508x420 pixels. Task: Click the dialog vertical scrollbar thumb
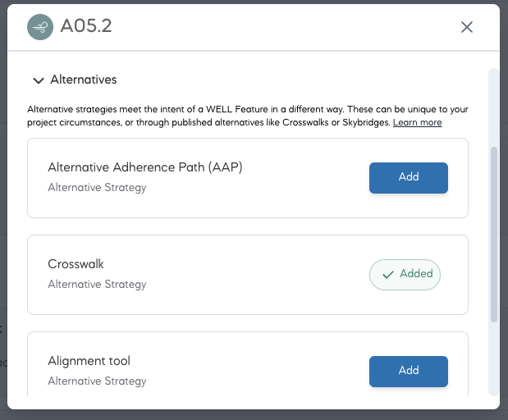click(x=494, y=235)
